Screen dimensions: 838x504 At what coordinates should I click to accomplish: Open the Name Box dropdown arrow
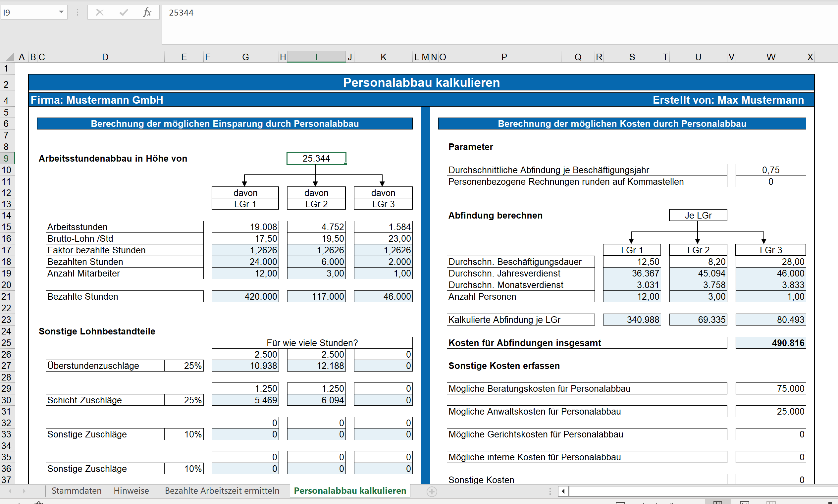pos(61,12)
